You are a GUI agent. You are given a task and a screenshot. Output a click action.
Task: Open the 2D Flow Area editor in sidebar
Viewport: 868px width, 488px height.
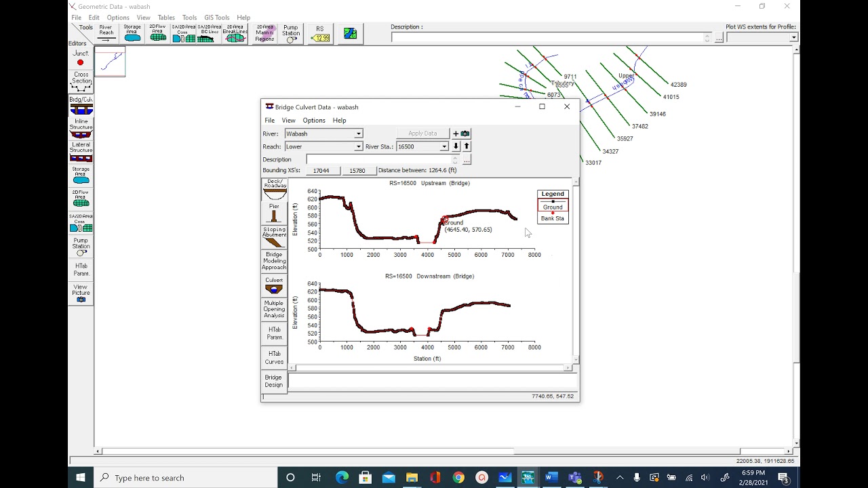(81, 198)
